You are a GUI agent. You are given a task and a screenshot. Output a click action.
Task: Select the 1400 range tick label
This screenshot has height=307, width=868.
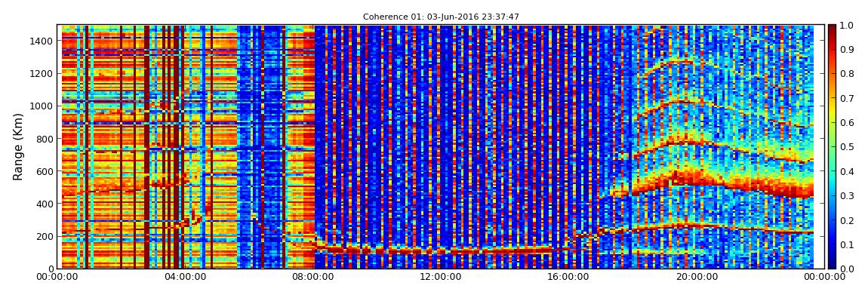coord(42,41)
